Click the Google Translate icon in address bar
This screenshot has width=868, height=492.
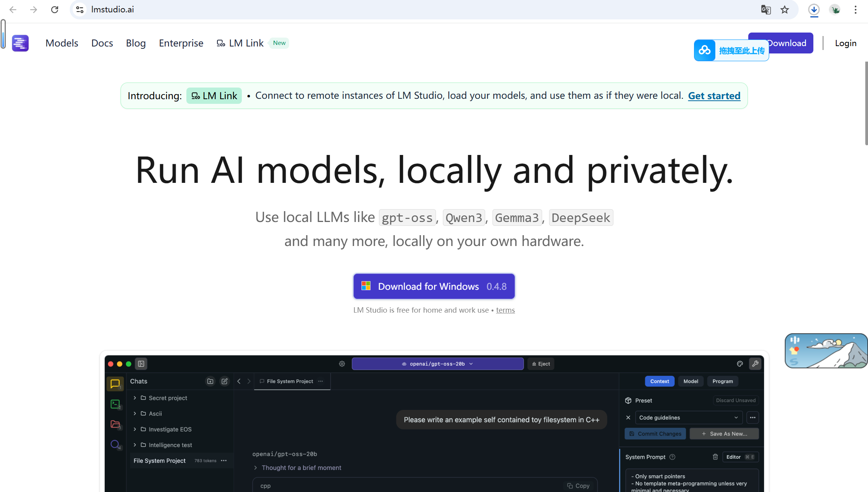[766, 10]
